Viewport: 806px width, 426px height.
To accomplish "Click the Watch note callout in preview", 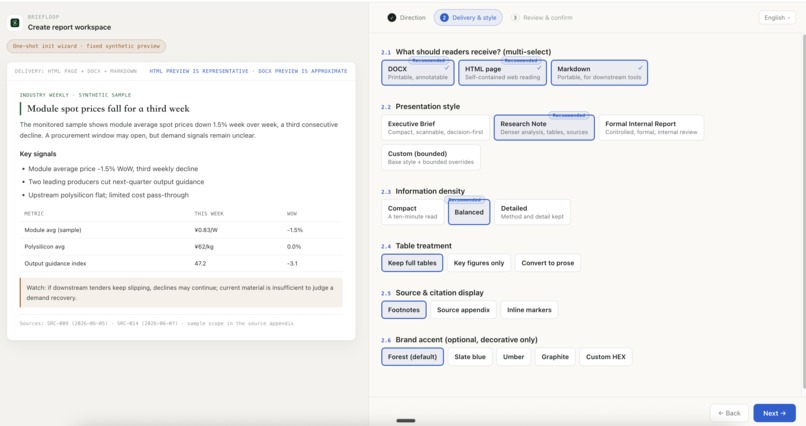I will tap(181, 292).
